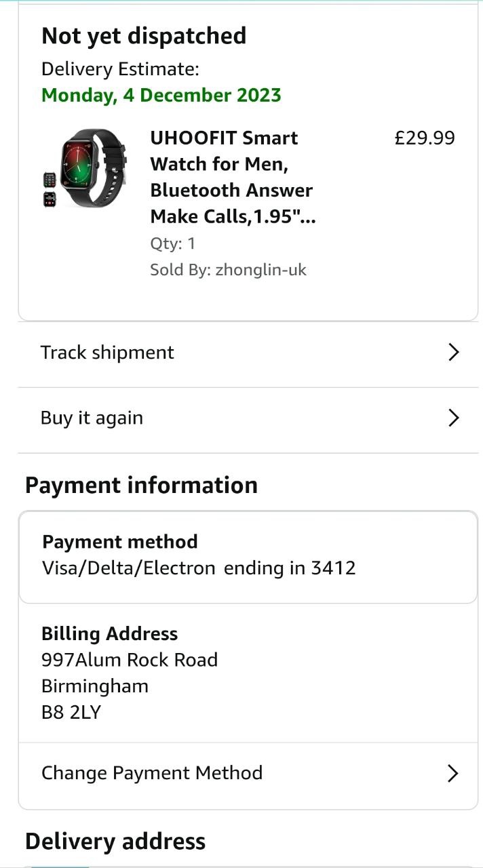The height and width of the screenshot is (868, 483).
Task: Click the 997Alum Rock Road address line
Action: click(x=130, y=660)
